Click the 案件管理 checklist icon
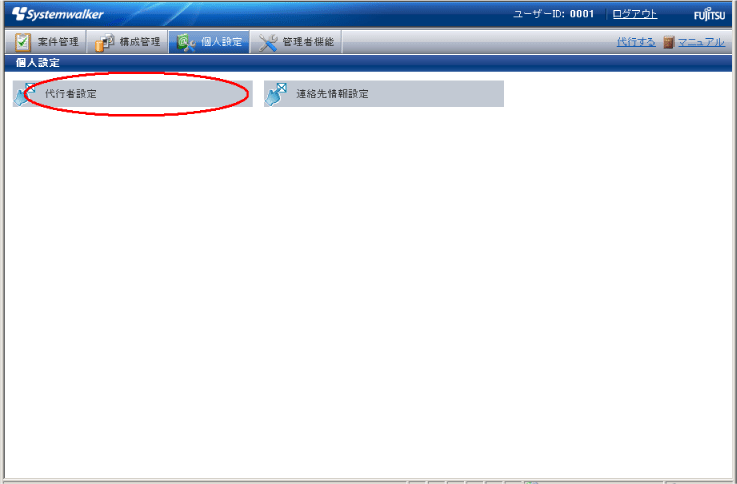Image resolution: width=737 pixels, height=484 pixels. point(22,42)
